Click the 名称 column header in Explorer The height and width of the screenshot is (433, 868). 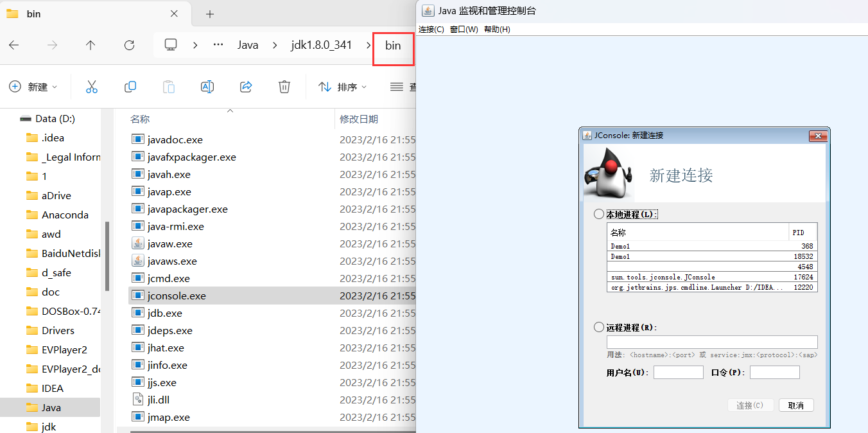[140, 119]
